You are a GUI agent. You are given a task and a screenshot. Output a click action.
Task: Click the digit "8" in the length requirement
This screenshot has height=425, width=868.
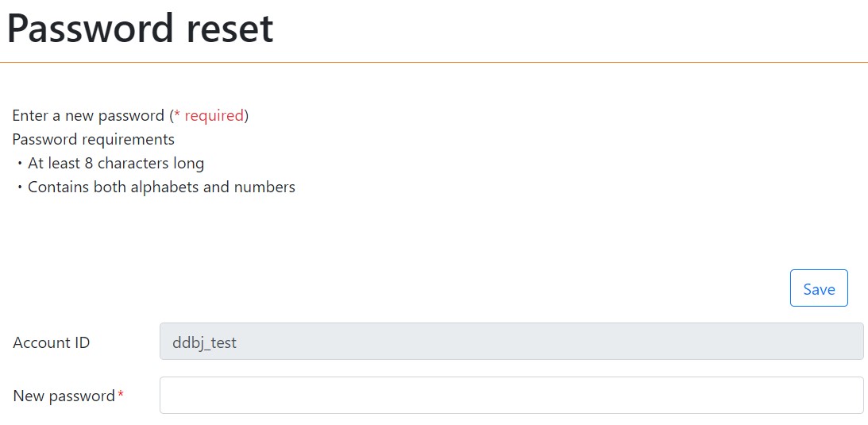click(x=89, y=164)
